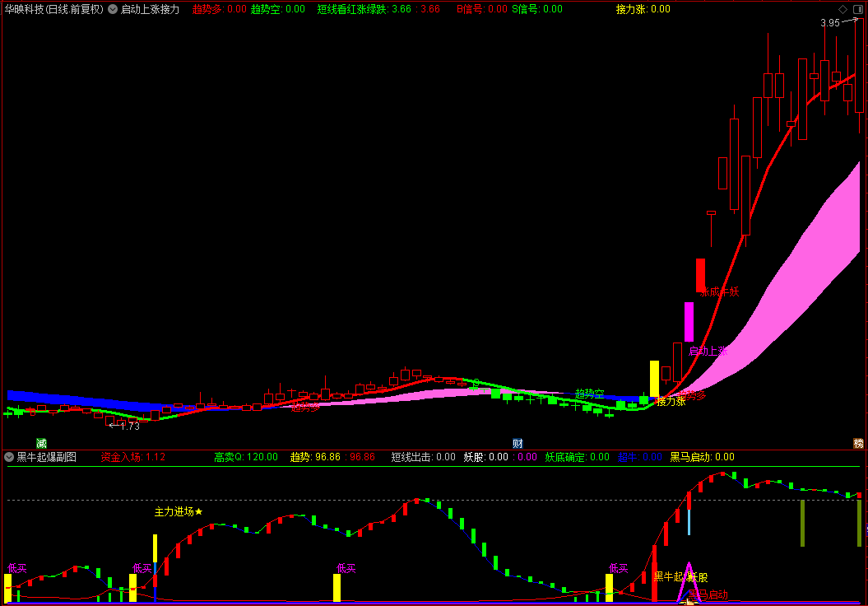Click the yellow 接力涨 label on chart
The width and height of the screenshot is (868, 606).
pos(671,401)
